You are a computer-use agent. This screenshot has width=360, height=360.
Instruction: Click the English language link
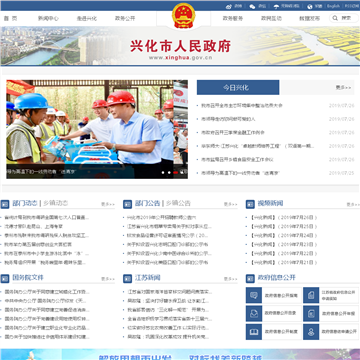[x=333, y=6]
